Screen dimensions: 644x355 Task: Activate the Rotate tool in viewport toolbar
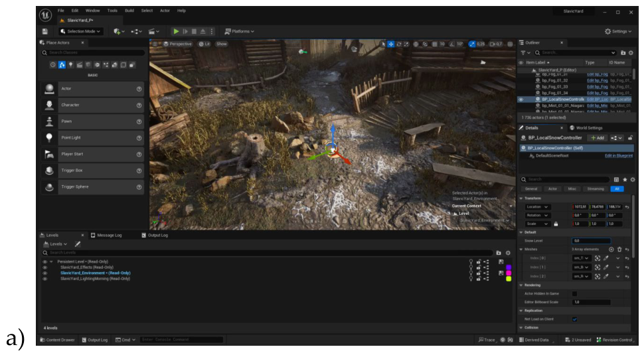pos(399,44)
